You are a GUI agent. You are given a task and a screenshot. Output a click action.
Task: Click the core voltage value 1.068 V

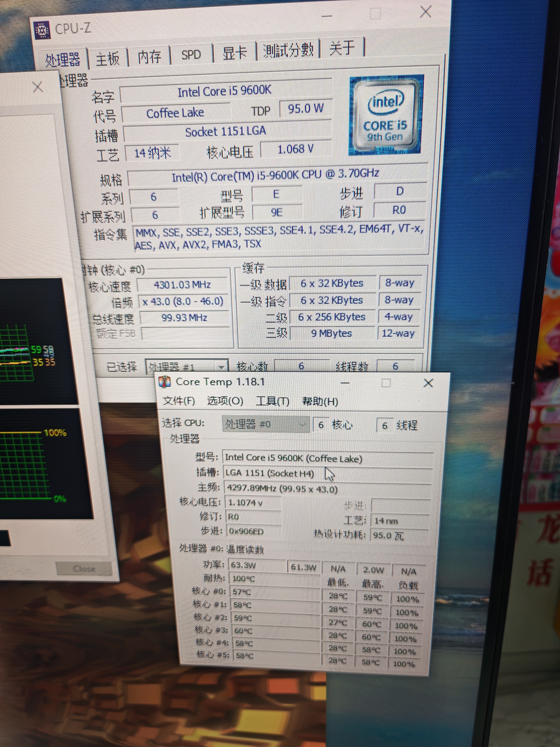(x=296, y=149)
